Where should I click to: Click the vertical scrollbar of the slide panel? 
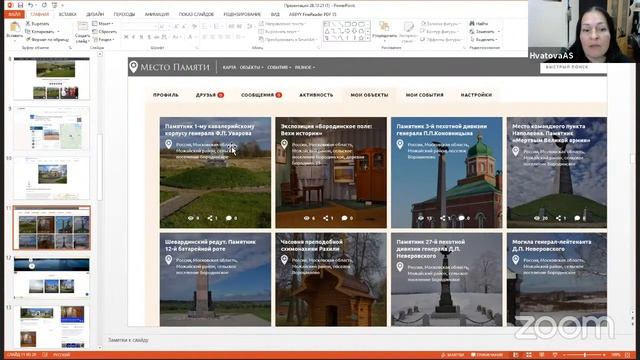pyautogui.click(x=100, y=167)
